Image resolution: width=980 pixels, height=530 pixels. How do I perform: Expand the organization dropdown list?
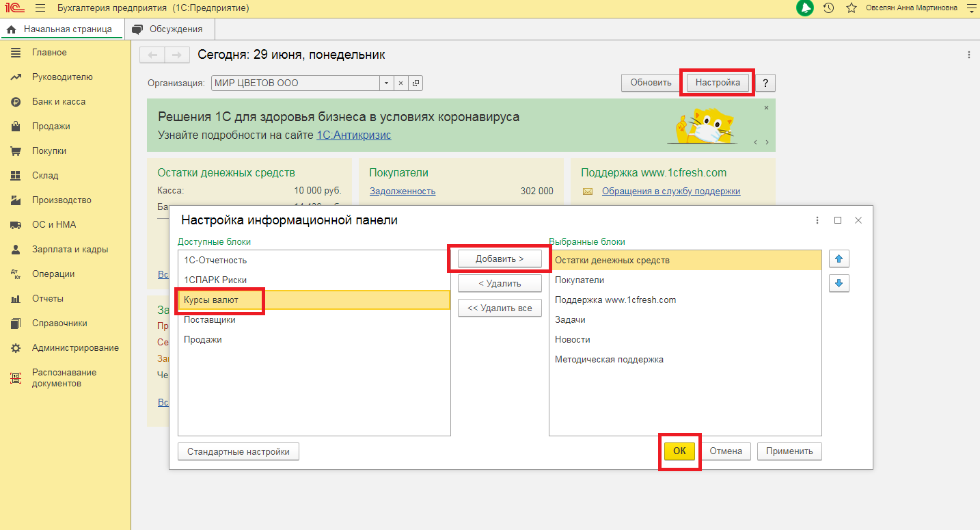(386, 83)
